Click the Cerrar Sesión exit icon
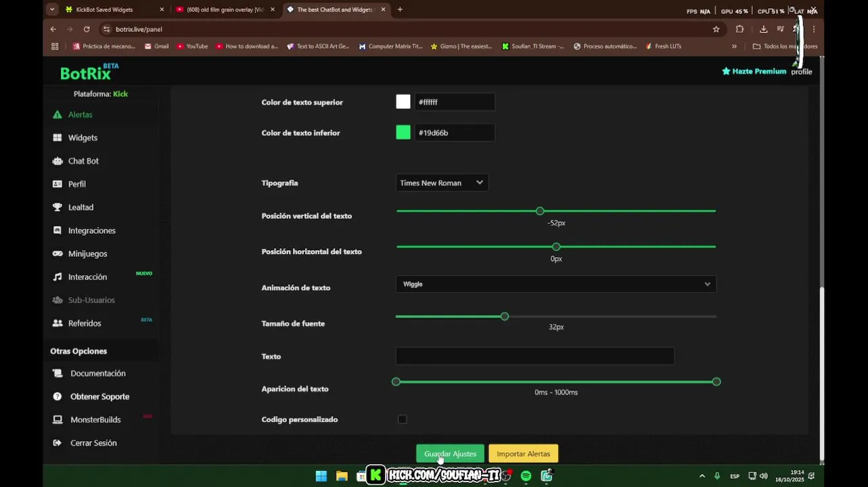868x487 pixels. point(58,443)
